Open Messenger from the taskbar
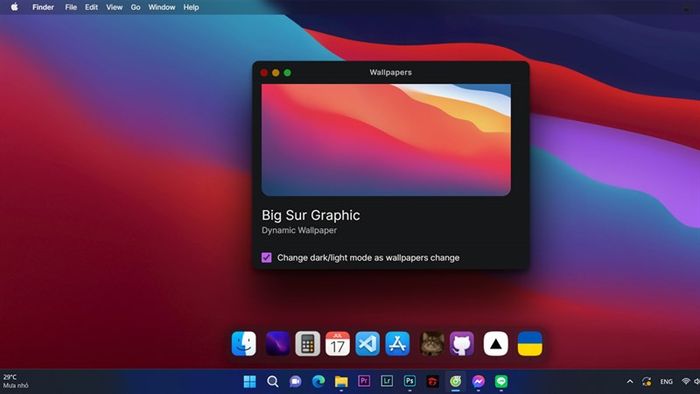Screen dimensions: 700x394 478,382
